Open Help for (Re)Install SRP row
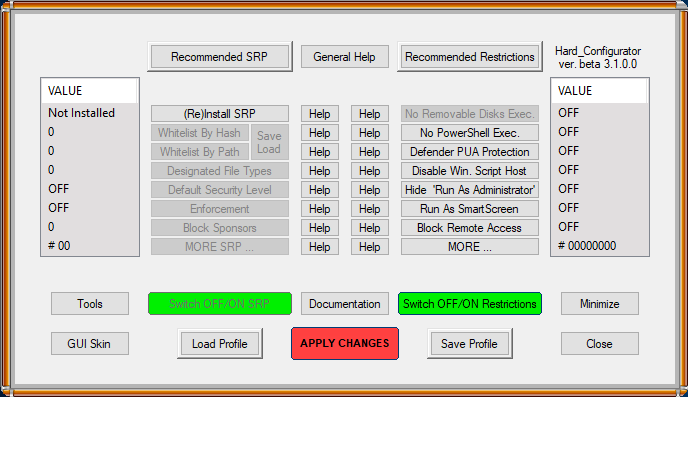688x460 pixels. point(319,114)
